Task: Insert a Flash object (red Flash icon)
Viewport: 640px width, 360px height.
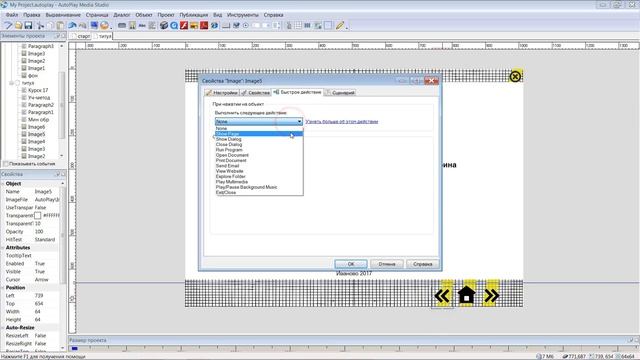Action: point(184,26)
